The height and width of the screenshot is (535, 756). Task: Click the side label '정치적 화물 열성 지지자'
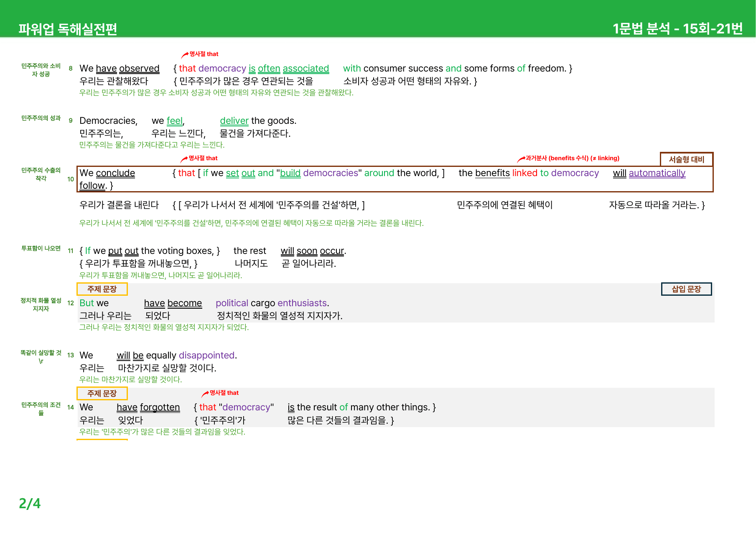pos(41,305)
